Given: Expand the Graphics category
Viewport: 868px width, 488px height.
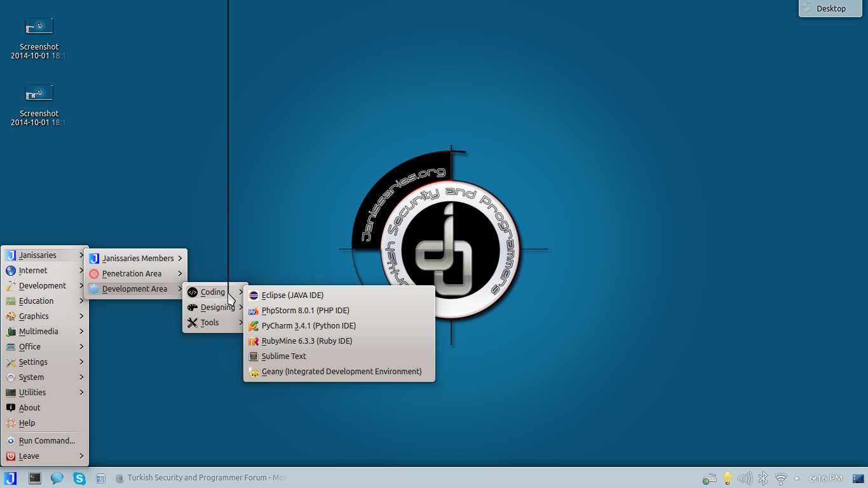Looking at the screenshot, I should (x=45, y=316).
